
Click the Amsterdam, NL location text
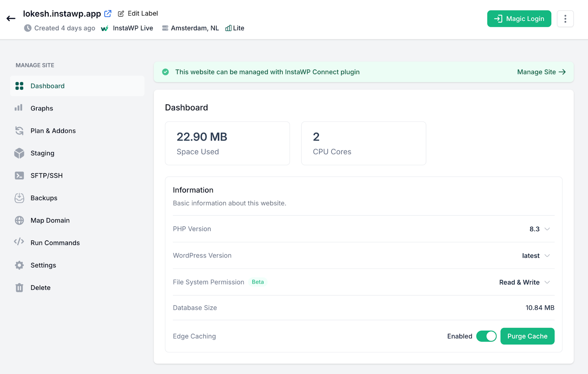coord(195,28)
